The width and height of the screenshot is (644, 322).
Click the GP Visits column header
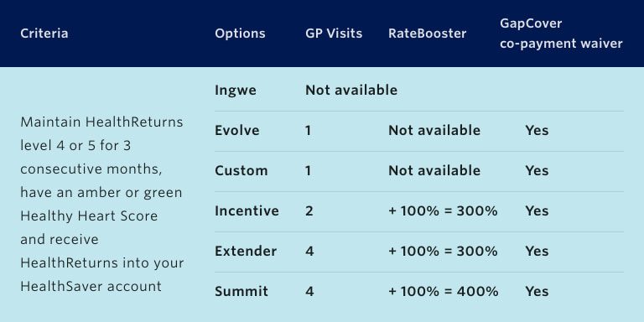click(x=334, y=34)
